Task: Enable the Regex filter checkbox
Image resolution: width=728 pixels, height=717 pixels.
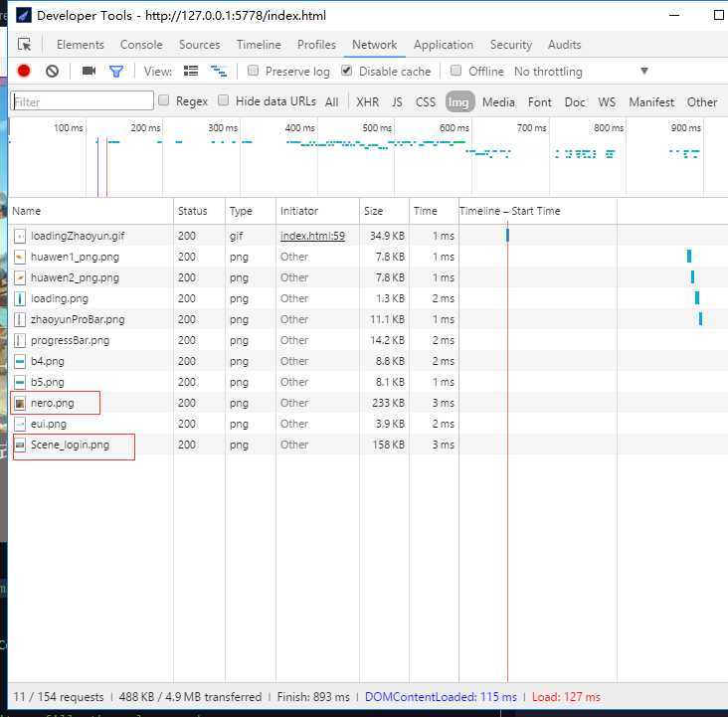Action: pyautogui.click(x=164, y=100)
